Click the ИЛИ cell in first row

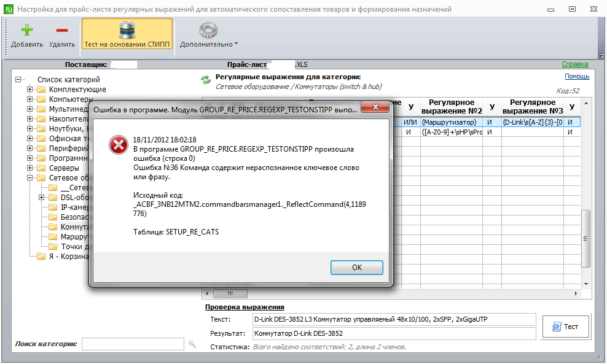pos(410,122)
